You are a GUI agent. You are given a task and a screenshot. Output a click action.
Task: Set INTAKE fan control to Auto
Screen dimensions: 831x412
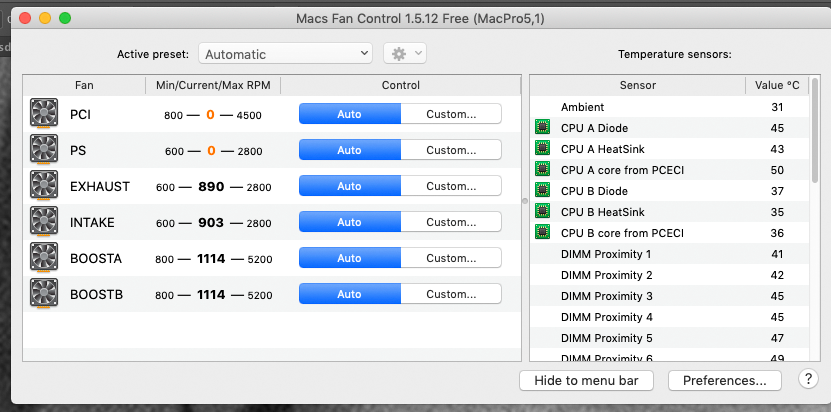(x=350, y=222)
